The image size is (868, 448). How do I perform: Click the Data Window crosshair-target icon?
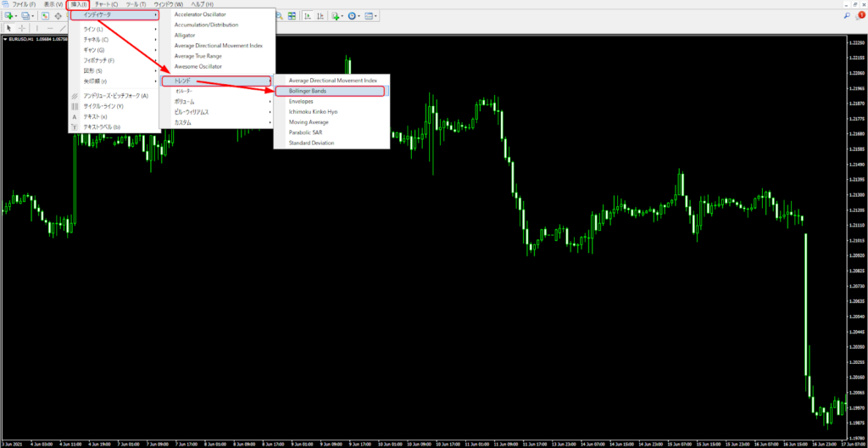[x=58, y=16]
